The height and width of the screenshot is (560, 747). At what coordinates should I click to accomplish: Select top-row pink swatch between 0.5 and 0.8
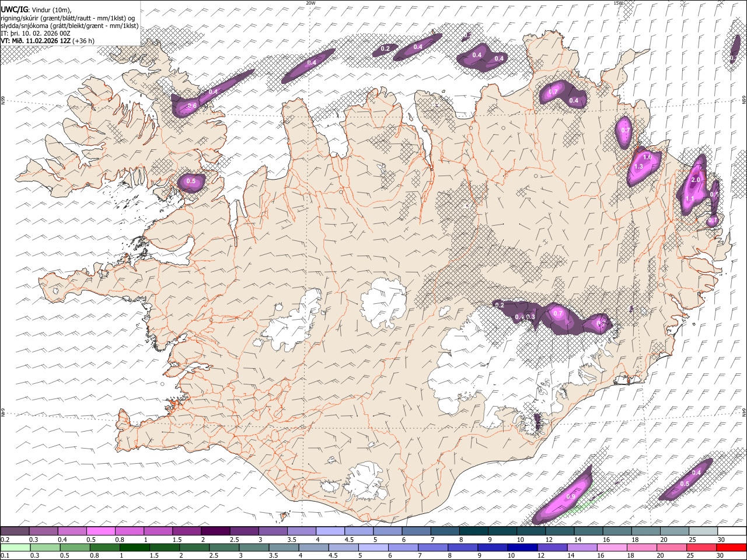[100, 531]
